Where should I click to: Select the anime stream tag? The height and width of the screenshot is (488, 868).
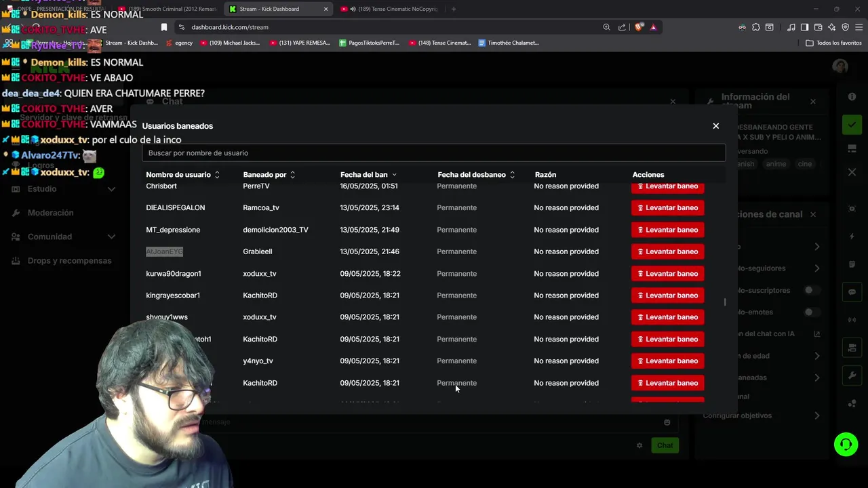(x=776, y=164)
